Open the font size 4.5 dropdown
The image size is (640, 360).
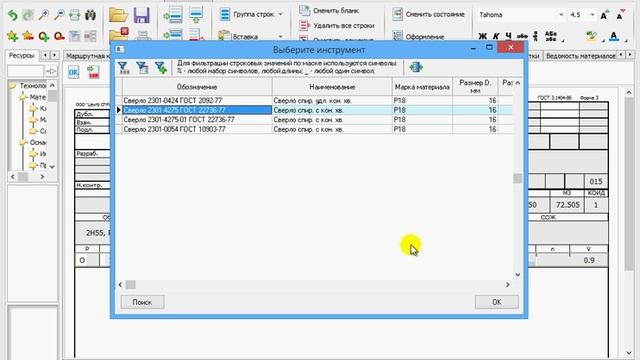[592, 15]
